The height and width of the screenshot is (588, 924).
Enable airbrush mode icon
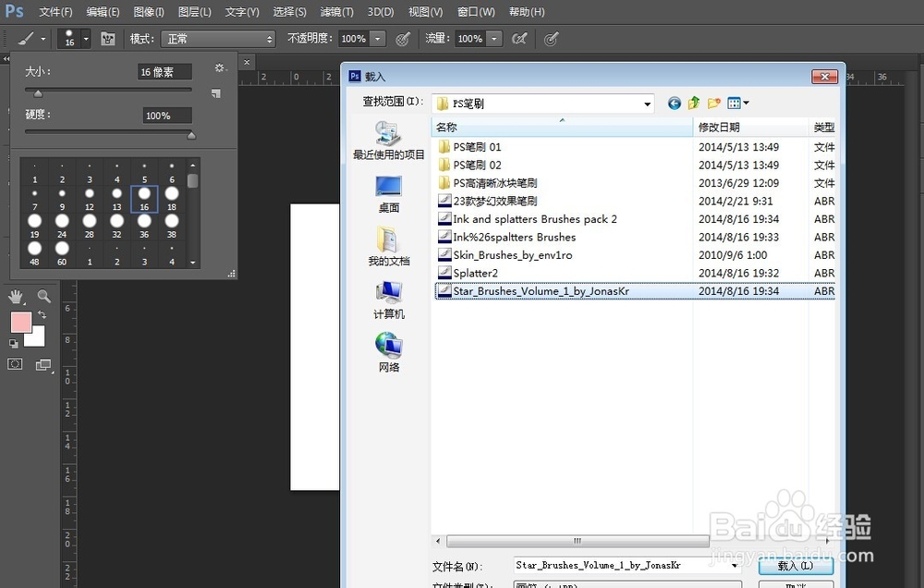pos(519,39)
